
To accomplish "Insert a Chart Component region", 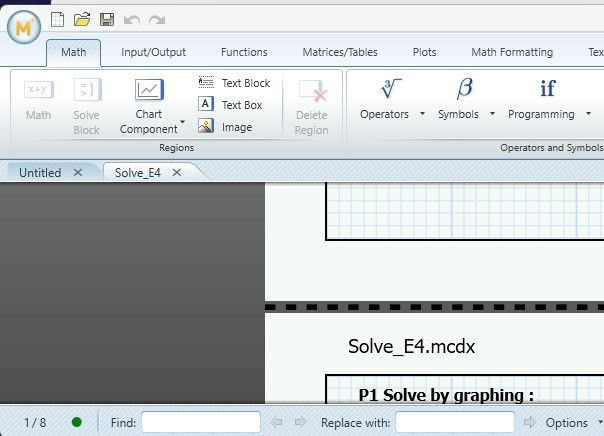I will point(149,105).
